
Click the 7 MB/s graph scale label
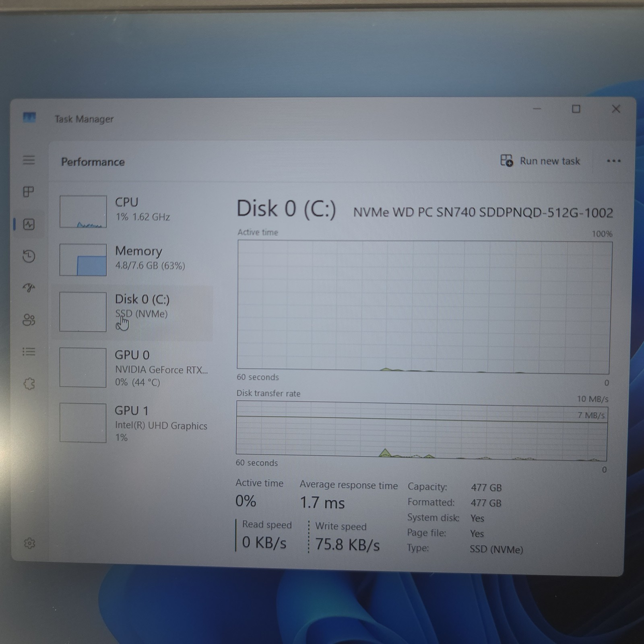click(x=591, y=415)
